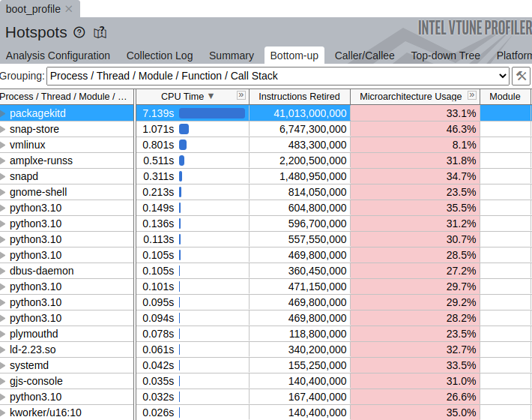Sort by Instructions Retired column header
This screenshot has height=420, width=532.
299,97
